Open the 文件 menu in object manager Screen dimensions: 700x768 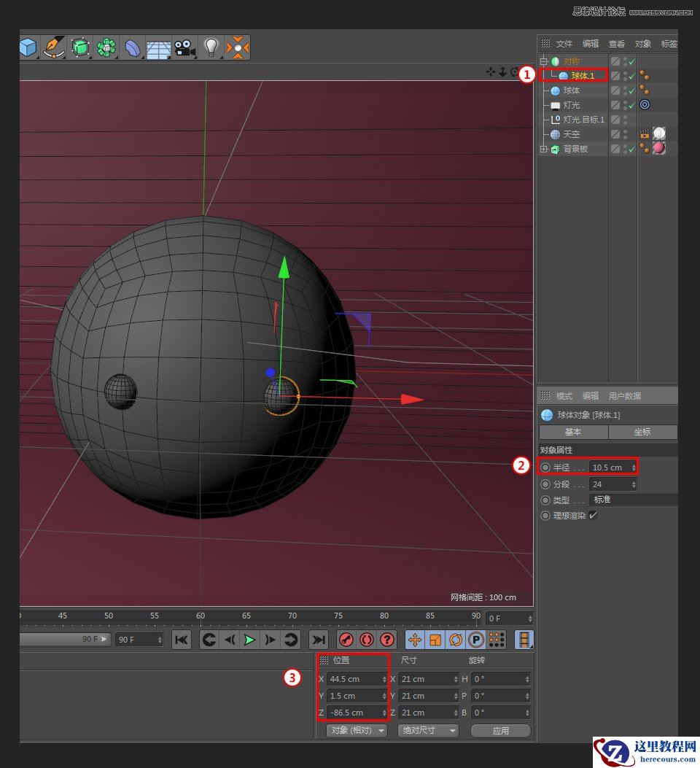564,44
